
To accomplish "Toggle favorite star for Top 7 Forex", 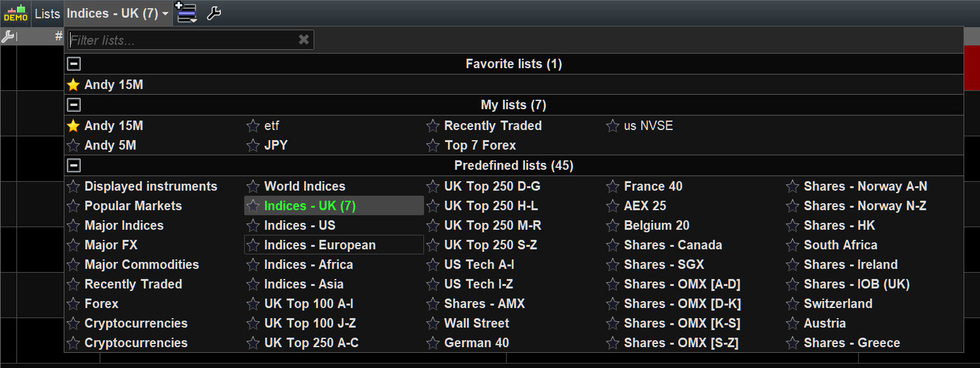I will 433,146.
